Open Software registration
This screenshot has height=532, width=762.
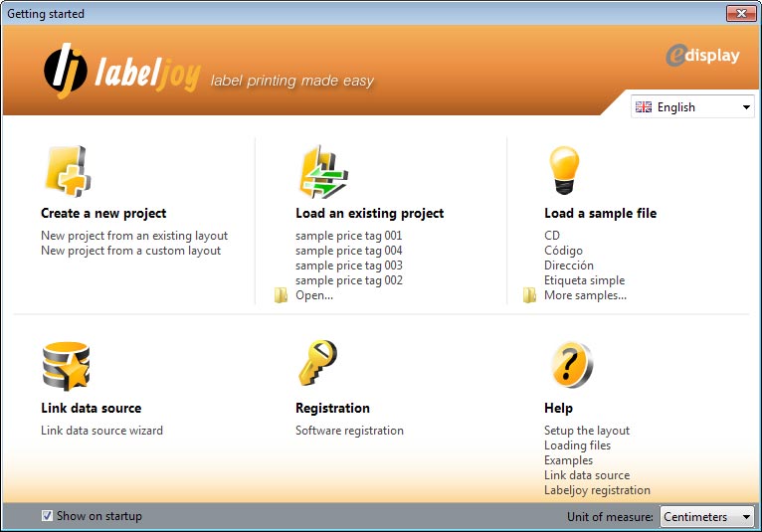click(x=349, y=431)
